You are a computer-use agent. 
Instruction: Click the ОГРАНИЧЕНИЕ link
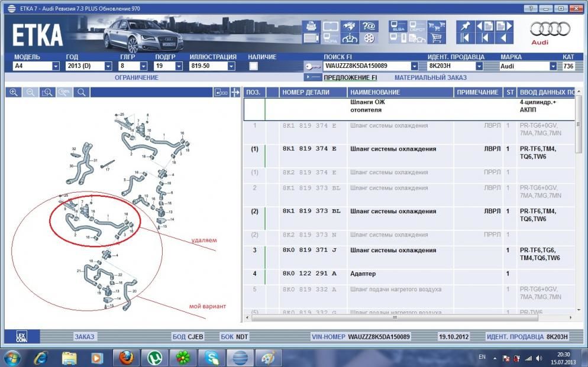point(137,77)
